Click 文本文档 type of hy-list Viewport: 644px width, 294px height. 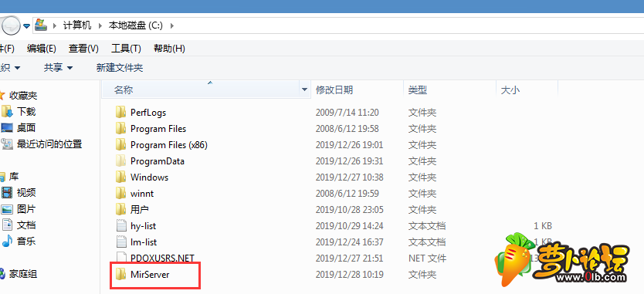427,226
